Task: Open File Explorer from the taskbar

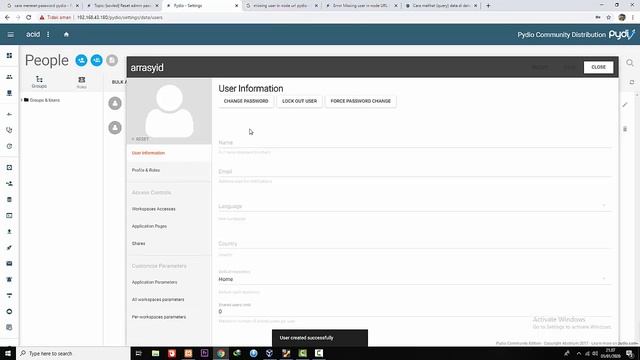Action: point(156,353)
